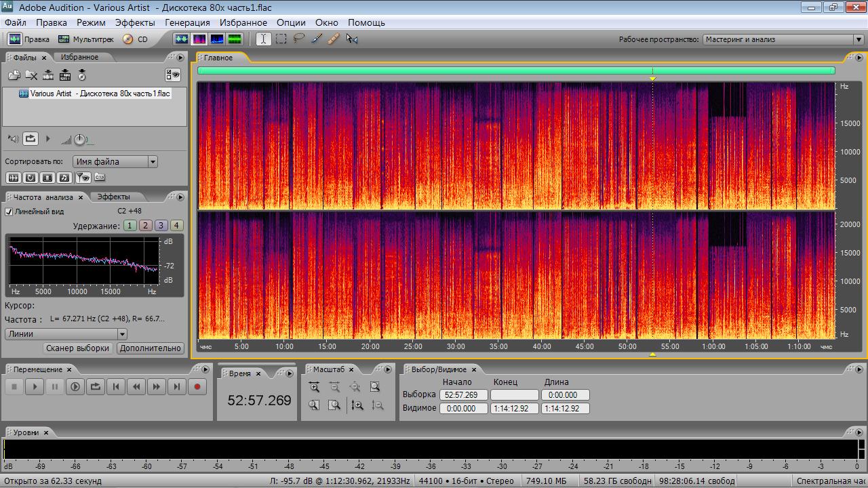Click the Сканер выборки button
The width and height of the screenshot is (868, 488).
coord(77,348)
